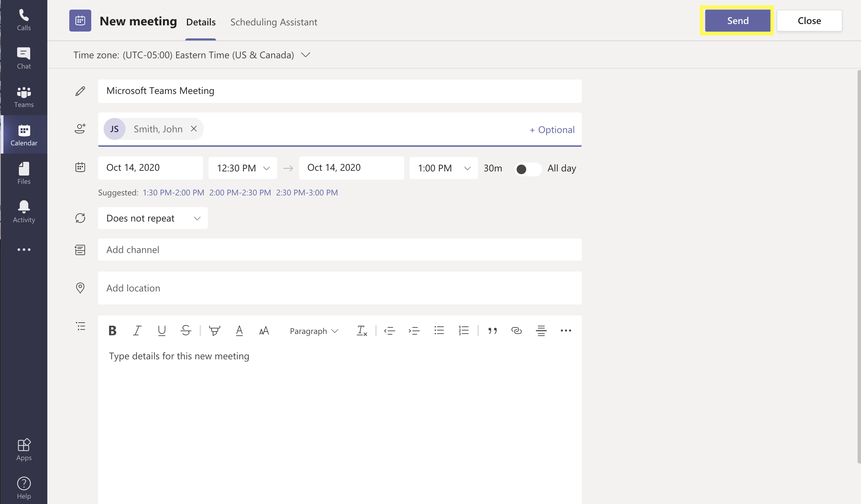Click the text highlight color icon
Screen dimensions: 861x504
[x=215, y=331]
